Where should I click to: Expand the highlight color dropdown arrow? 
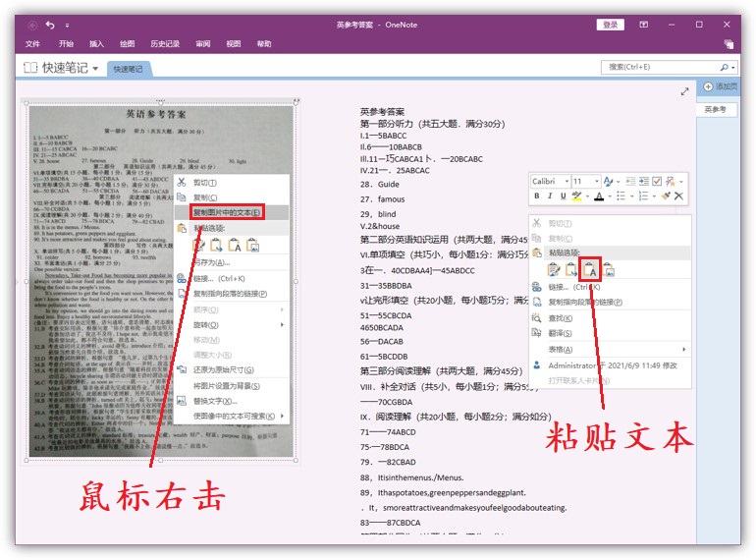tap(587, 196)
